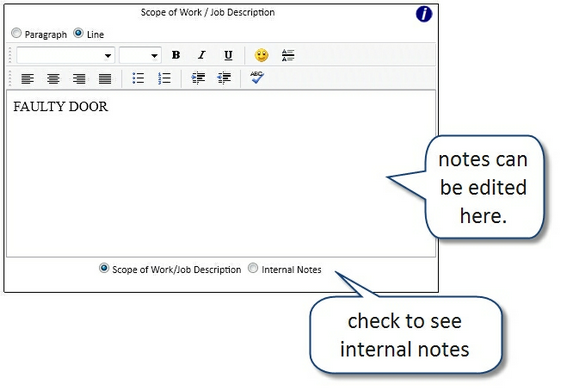Run the ABC spell check

click(x=257, y=77)
